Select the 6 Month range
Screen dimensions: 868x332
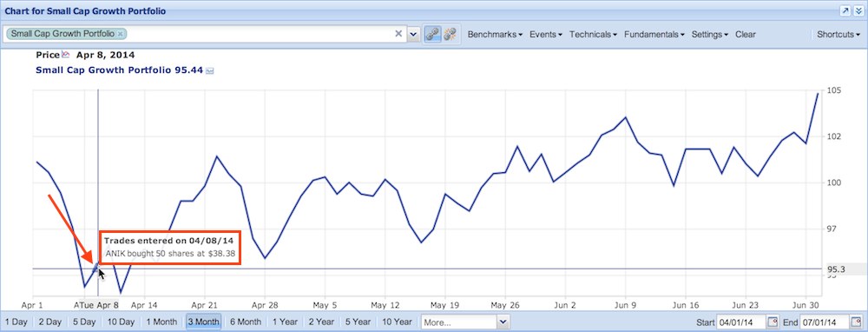(246, 322)
